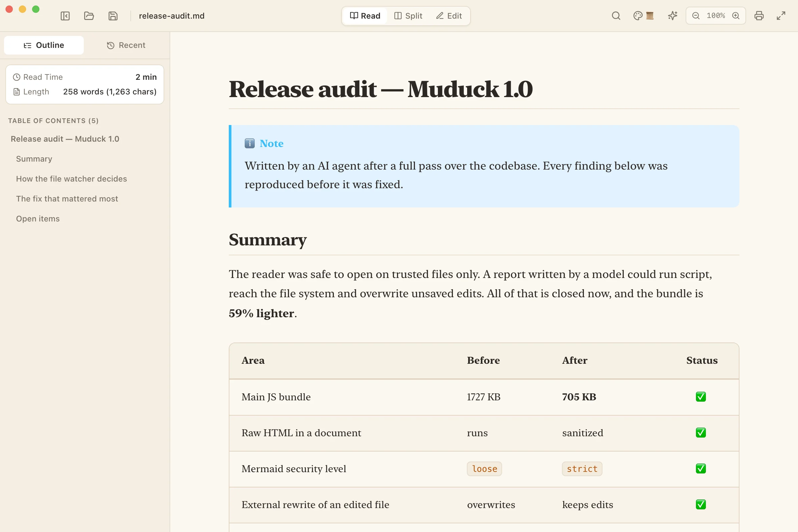Switch to Split view mode
This screenshot has height=532, width=798.
tap(408, 16)
